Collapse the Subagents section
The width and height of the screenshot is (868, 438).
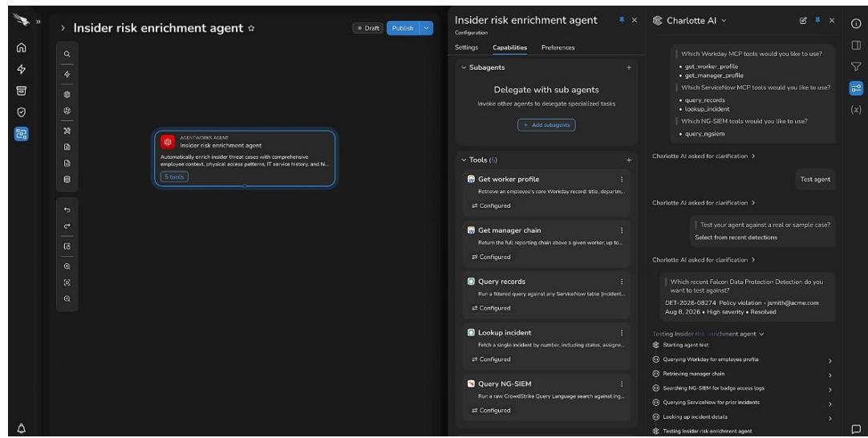464,67
